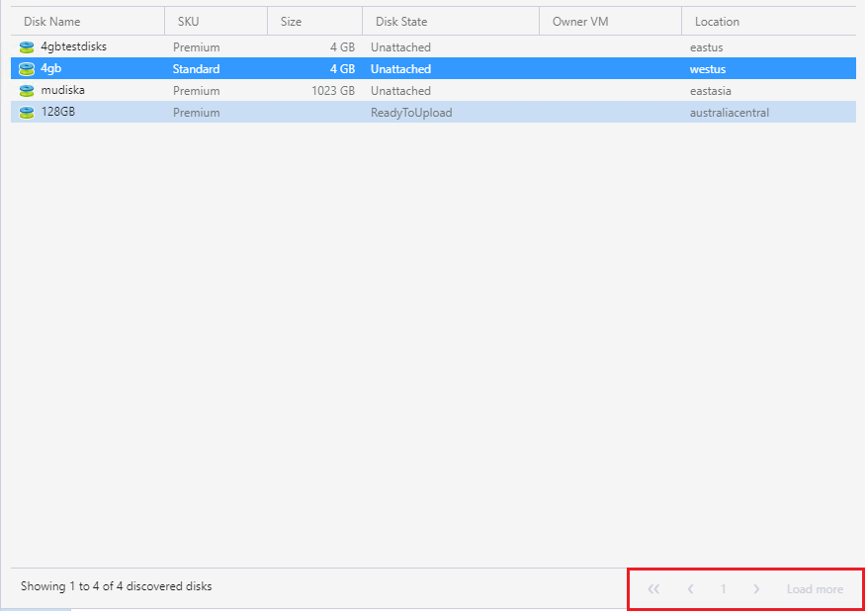The image size is (868, 615).
Task: Click the disk icon beside 128GB
Action: (27, 113)
